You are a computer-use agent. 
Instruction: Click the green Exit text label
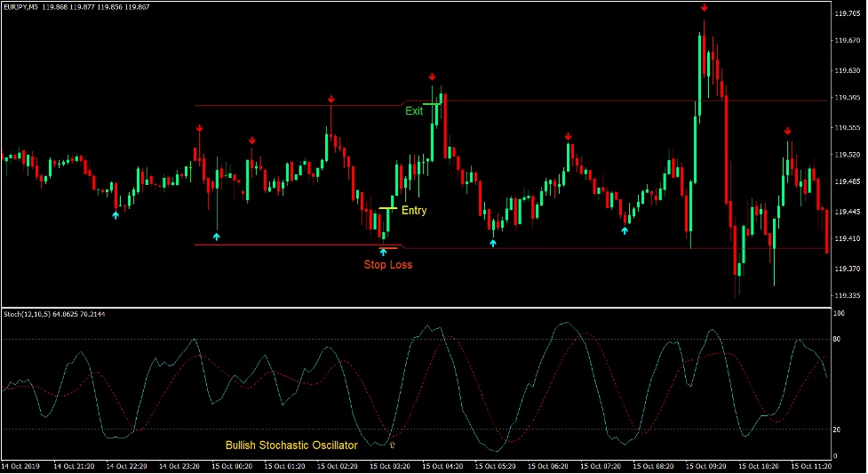(414, 111)
